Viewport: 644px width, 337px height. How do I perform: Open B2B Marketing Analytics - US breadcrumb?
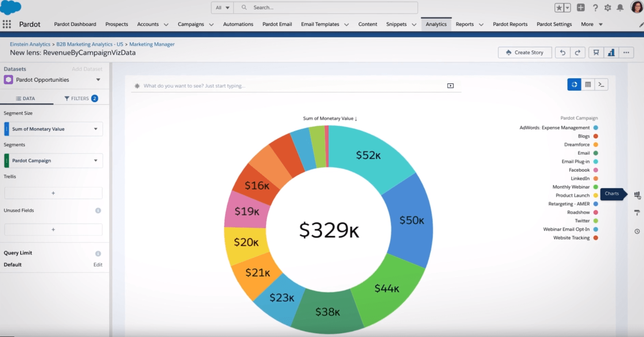point(90,44)
